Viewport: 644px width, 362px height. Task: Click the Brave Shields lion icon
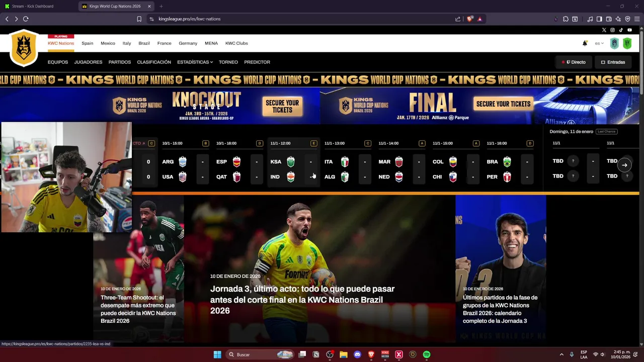click(470, 19)
